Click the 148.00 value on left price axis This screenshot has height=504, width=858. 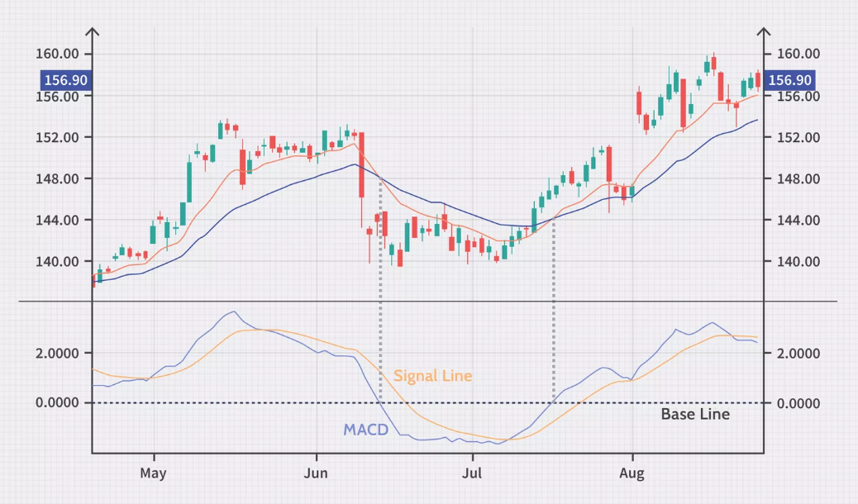tap(58, 179)
